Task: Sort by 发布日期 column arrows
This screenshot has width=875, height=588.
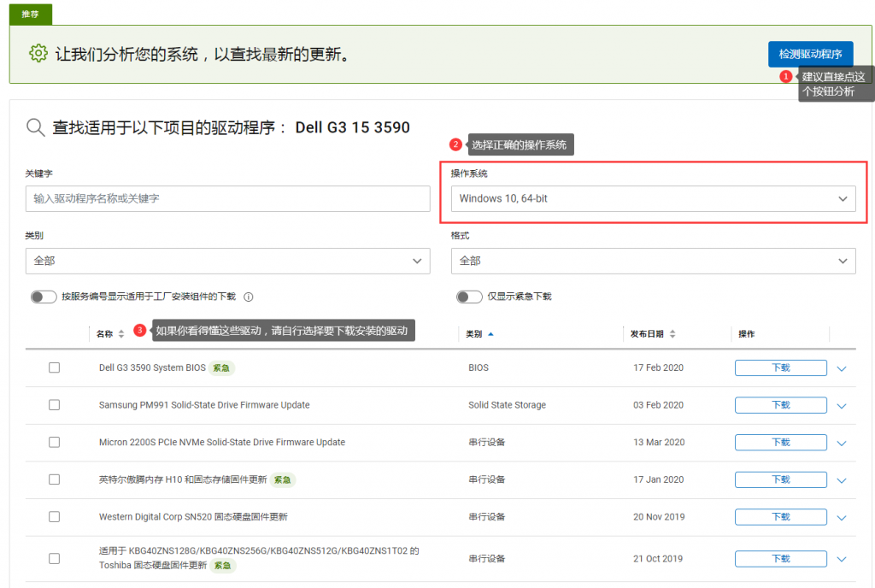Action: pos(672,334)
